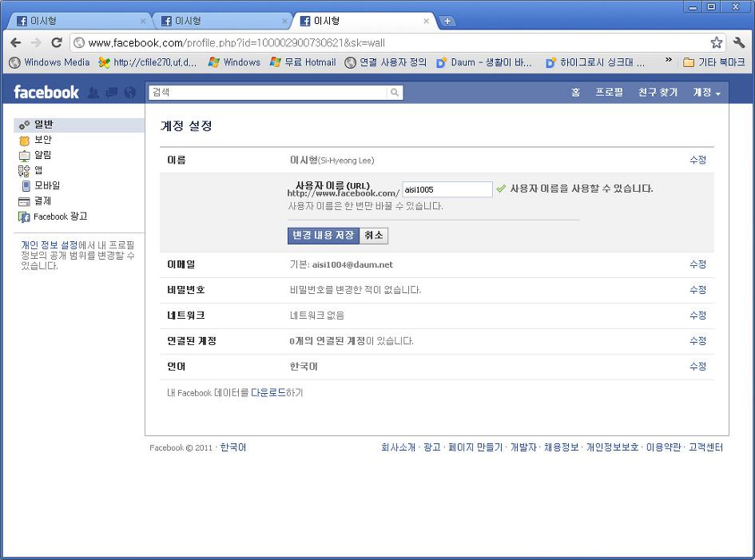Image resolution: width=755 pixels, height=560 pixels.
Task: Open friend requests icon in Facebook header
Action: (93, 93)
